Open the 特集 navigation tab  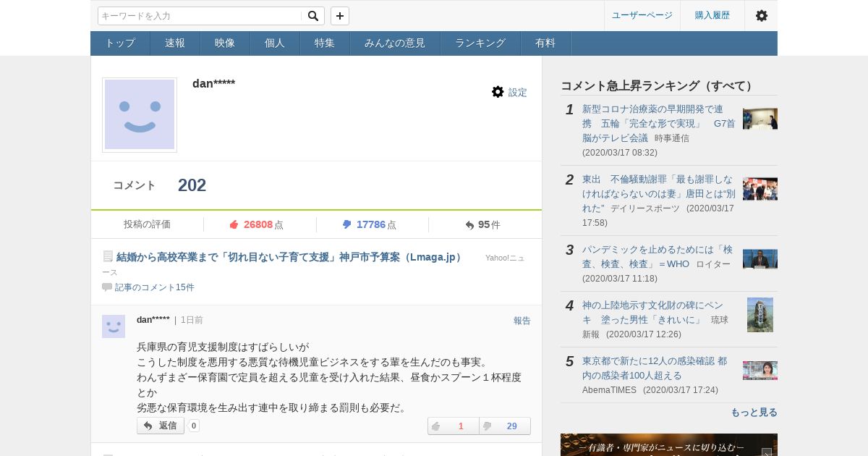click(x=325, y=43)
